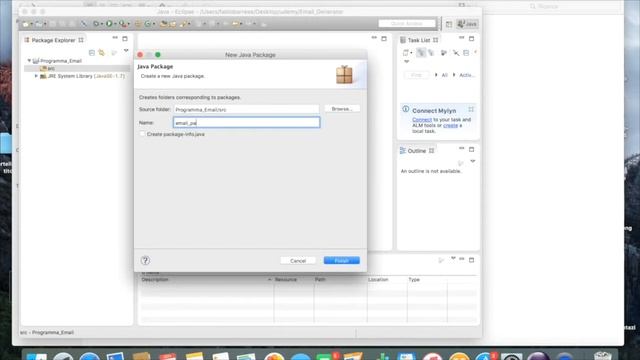The width and height of the screenshot is (640, 360).
Task: Click the New toolbar icon in Eclipse
Action: pos(25,24)
